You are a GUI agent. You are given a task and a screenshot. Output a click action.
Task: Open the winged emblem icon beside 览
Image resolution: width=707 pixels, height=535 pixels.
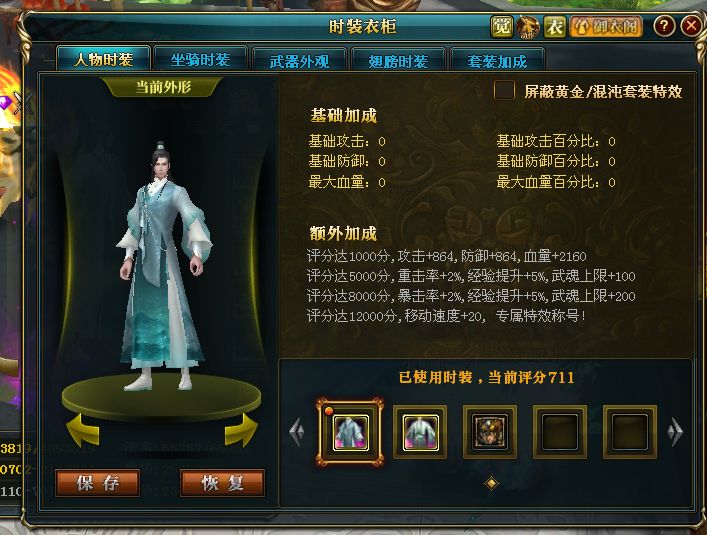point(528,27)
